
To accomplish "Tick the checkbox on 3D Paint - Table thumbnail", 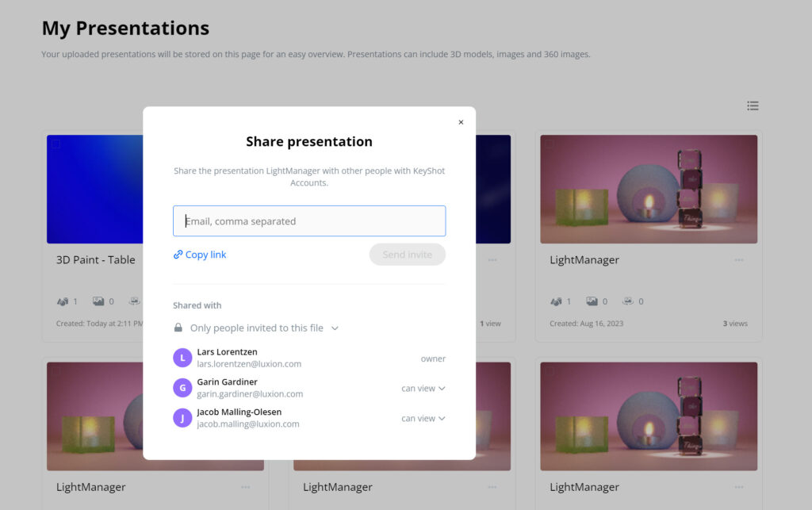I will tap(57, 144).
